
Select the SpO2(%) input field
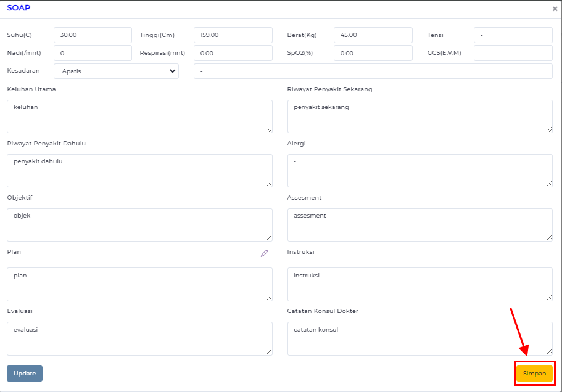(x=373, y=53)
